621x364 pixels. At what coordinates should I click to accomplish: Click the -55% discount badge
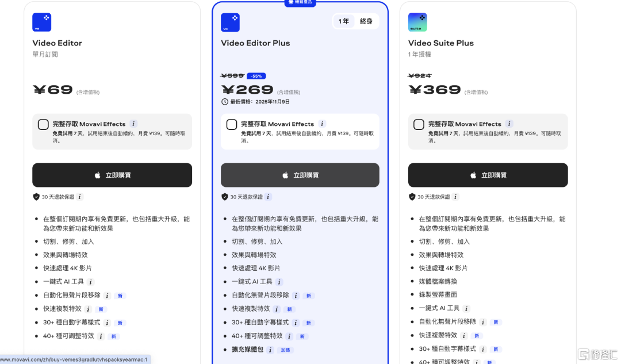[x=256, y=76]
